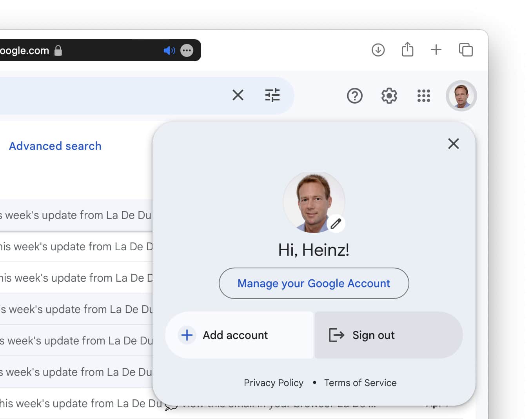Screen dimensions: 532x419
Task: Sign out of the Google account
Action: click(x=373, y=335)
